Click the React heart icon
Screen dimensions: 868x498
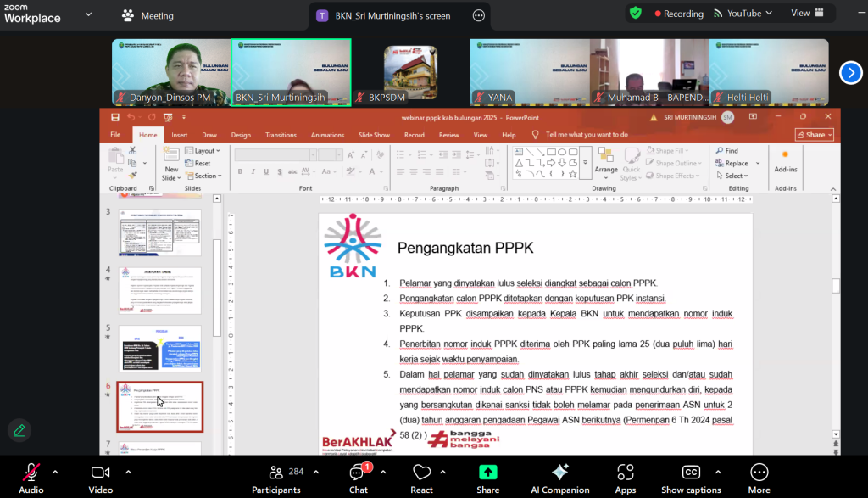click(x=422, y=473)
